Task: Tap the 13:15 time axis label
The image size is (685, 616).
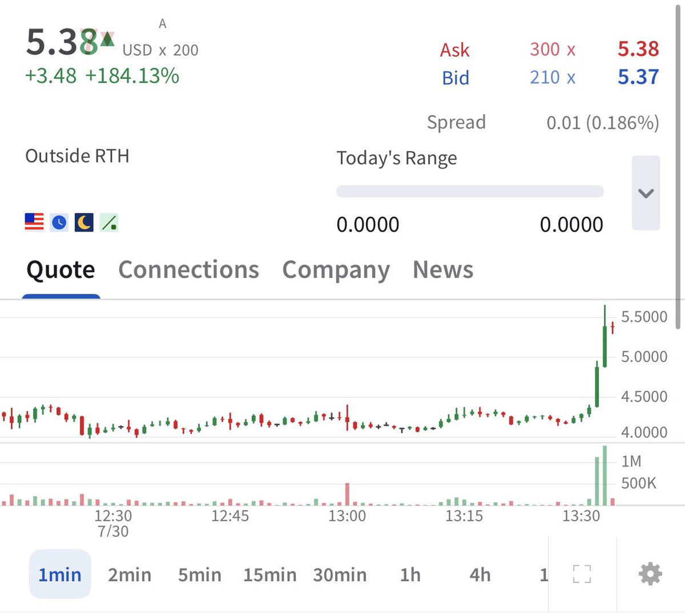Action: [x=464, y=516]
